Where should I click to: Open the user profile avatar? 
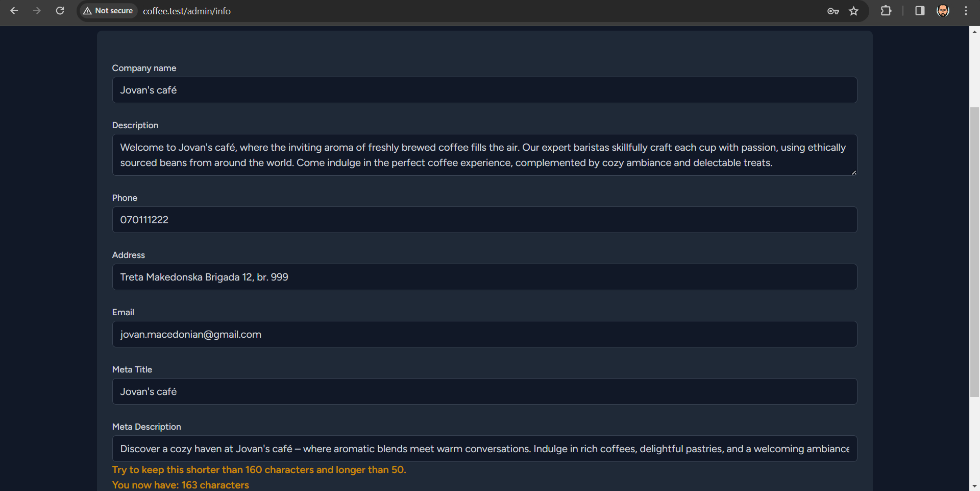click(x=943, y=11)
